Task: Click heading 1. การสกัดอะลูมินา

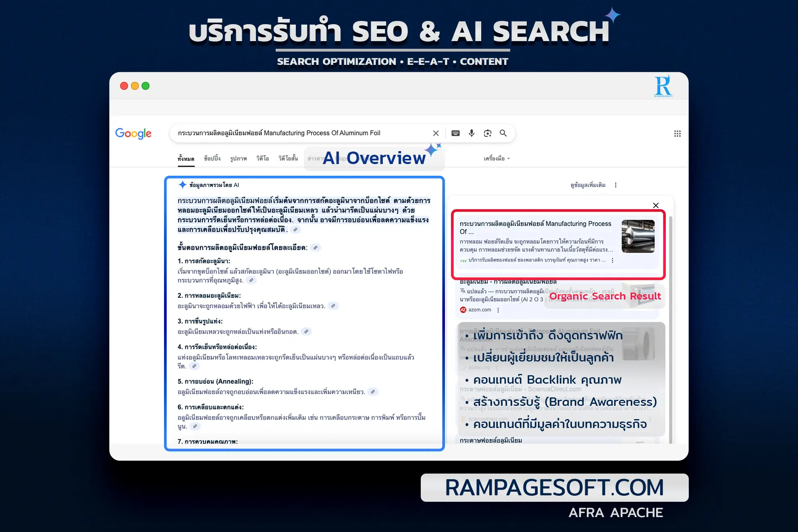Action: (x=204, y=261)
